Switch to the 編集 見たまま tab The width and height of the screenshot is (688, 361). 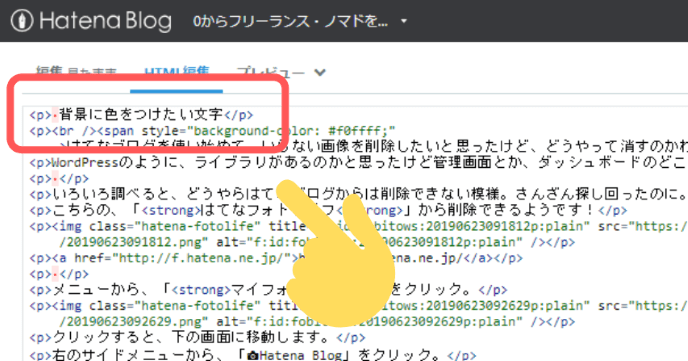pyautogui.click(x=76, y=71)
